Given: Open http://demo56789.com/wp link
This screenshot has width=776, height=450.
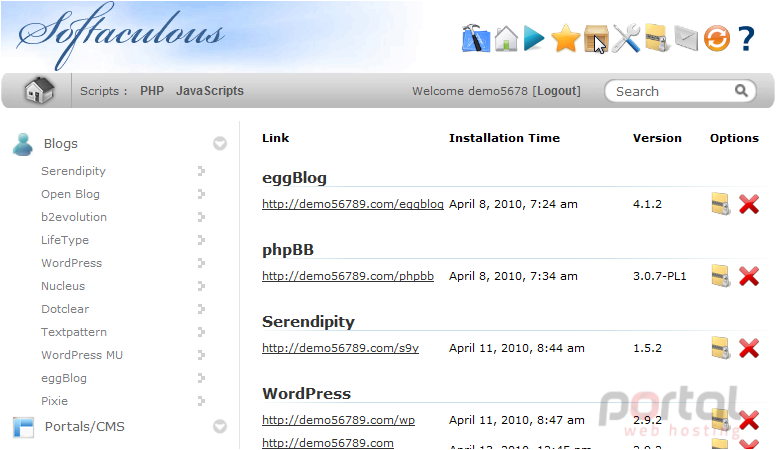Looking at the screenshot, I should [339, 420].
